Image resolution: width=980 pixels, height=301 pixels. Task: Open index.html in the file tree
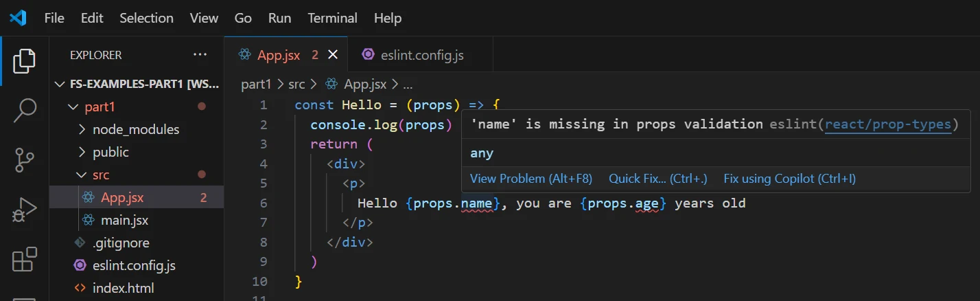point(123,288)
